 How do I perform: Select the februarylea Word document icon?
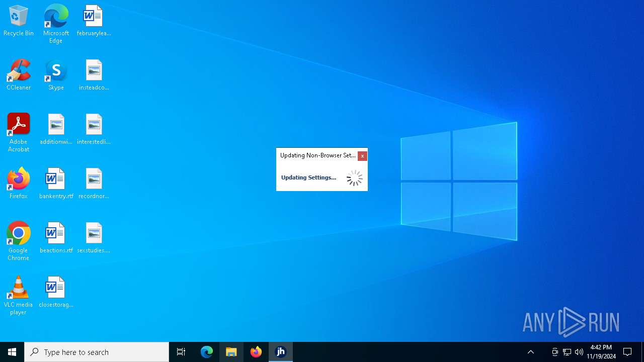click(94, 21)
